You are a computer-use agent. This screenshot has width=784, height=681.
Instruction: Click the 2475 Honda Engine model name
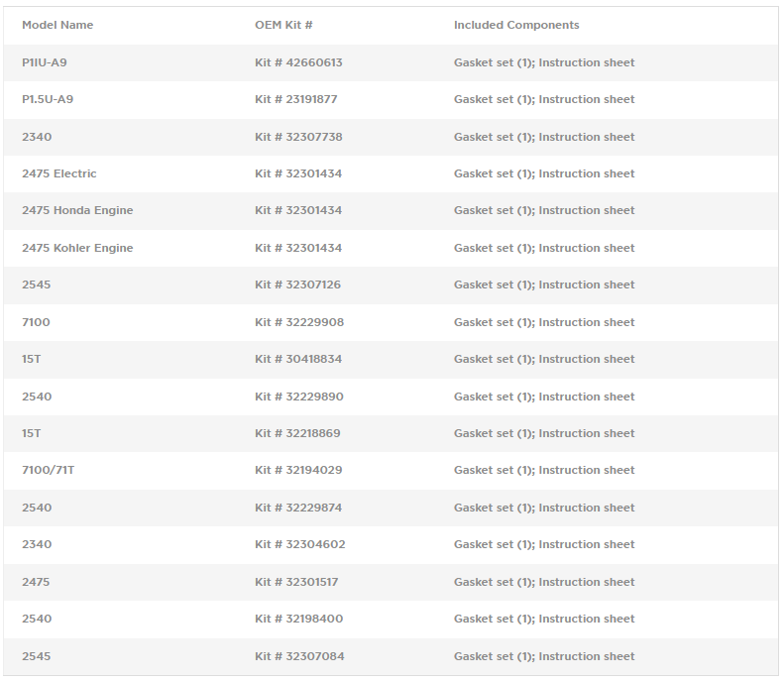click(x=77, y=210)
